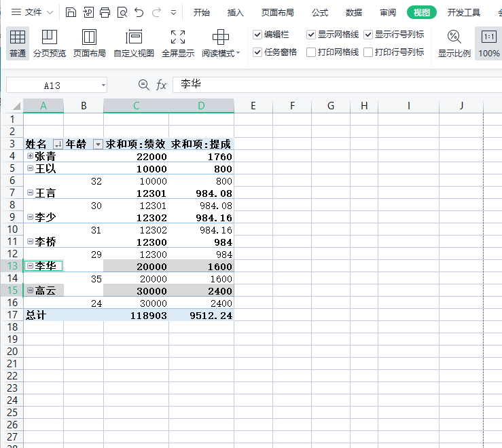The height and width of the screenshot is (448, 502).
Task: Select grand total cell 118903
Action: [x=136, y=315]
